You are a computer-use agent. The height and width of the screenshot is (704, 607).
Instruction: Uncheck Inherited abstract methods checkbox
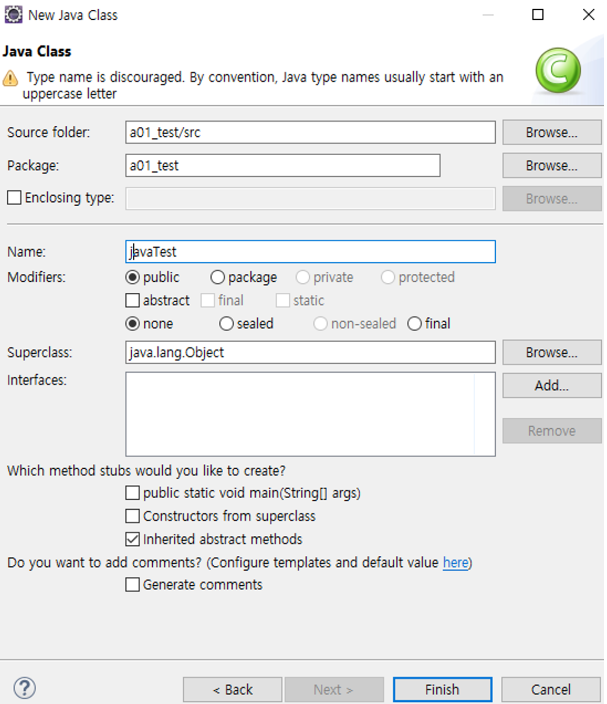132,539
